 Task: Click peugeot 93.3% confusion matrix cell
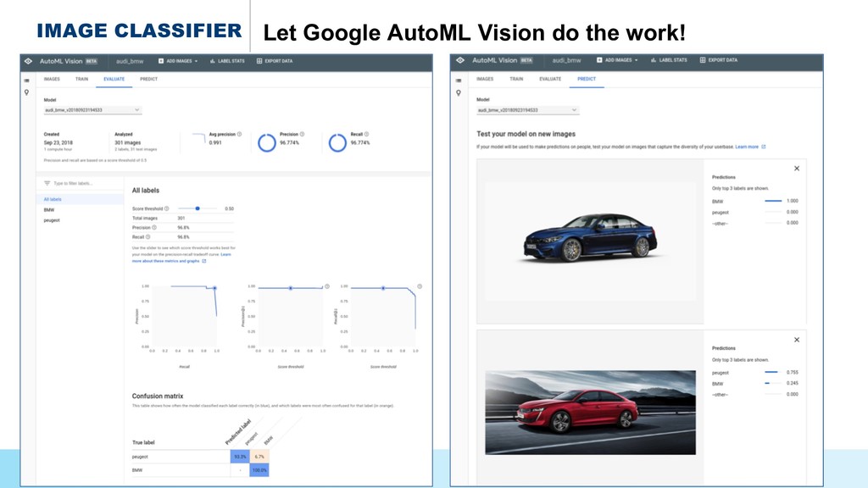(x=240, y=457)
